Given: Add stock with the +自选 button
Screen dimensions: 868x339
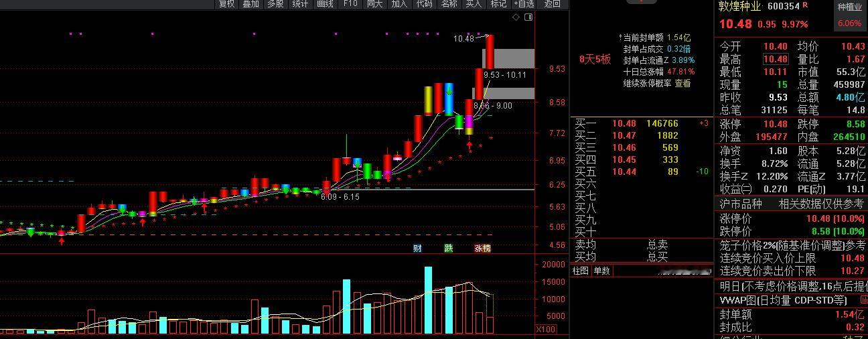Looking at the screenshot, I should (x=524, y=4).
